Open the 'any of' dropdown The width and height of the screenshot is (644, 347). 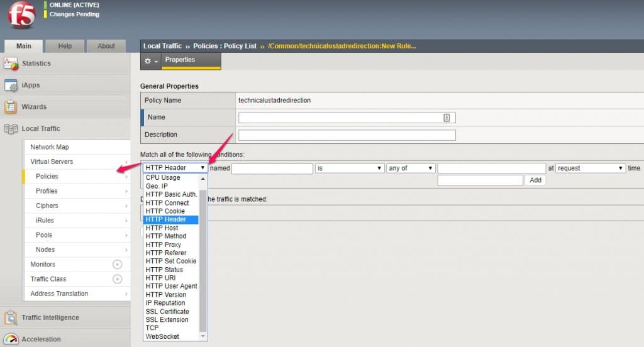tap(411, 168)
